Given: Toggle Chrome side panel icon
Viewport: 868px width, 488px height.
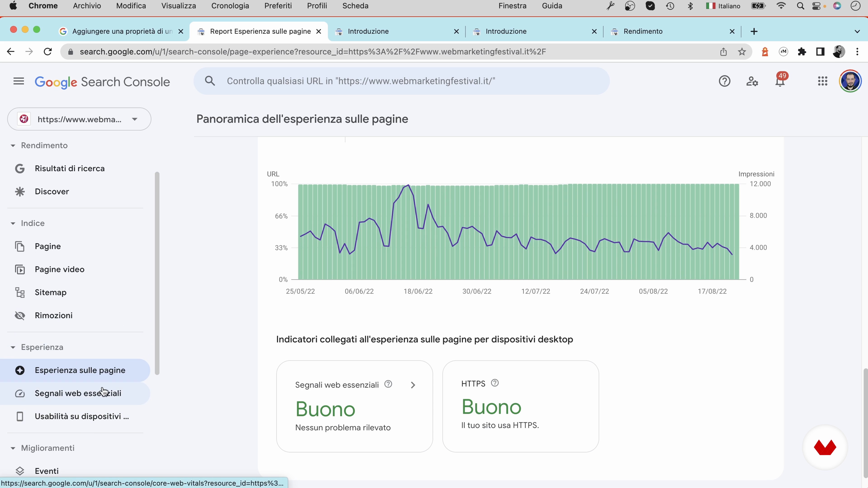Looking at the screenshot, I should click(x=820, y=52).
